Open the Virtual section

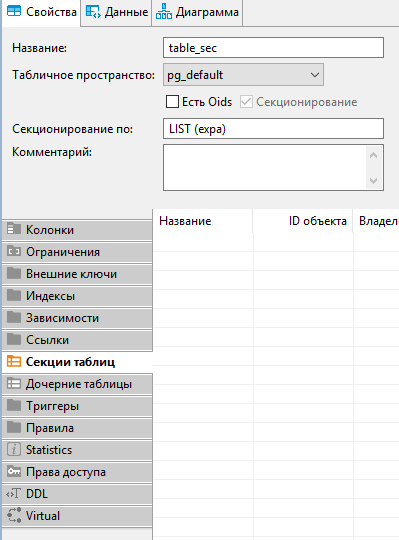pos(77,516)
